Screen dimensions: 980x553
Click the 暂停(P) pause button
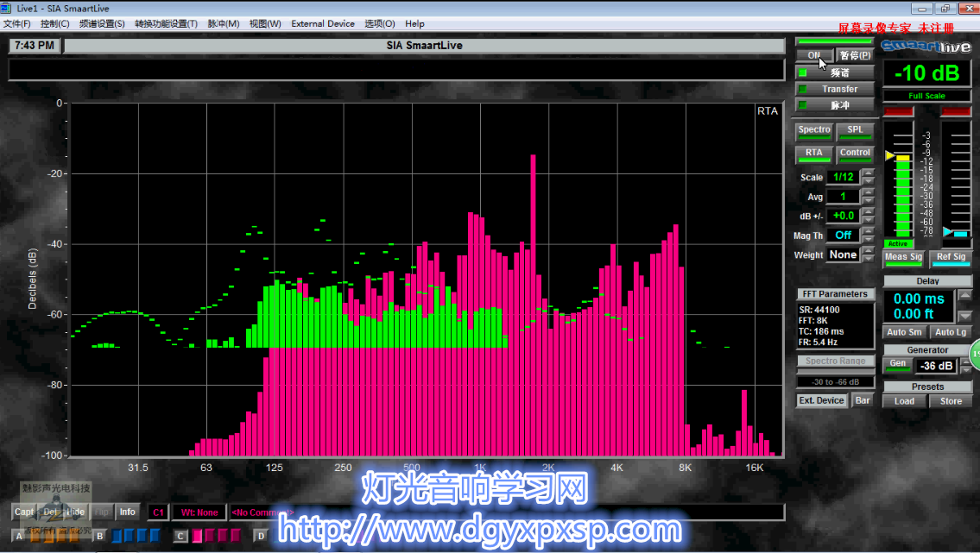[x=855, y=55]
